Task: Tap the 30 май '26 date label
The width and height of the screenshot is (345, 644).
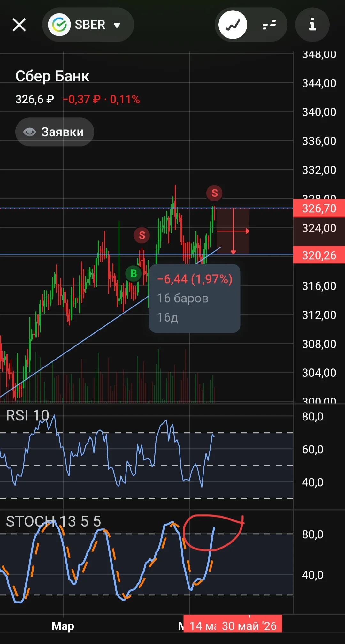Action: 249,626
